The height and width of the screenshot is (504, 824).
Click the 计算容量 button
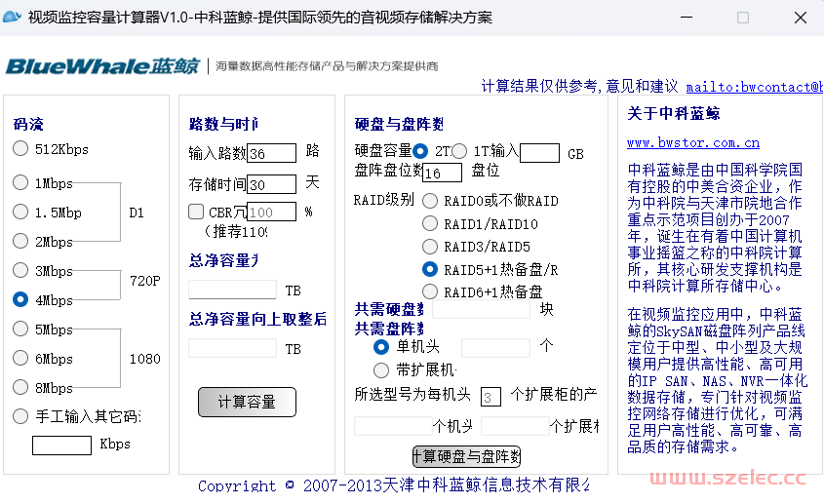(247, 402)
